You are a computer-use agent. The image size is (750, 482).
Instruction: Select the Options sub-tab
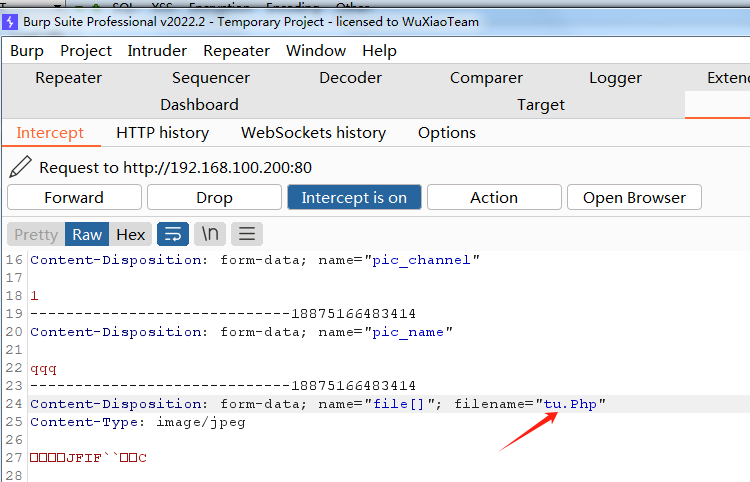point(447,132)
